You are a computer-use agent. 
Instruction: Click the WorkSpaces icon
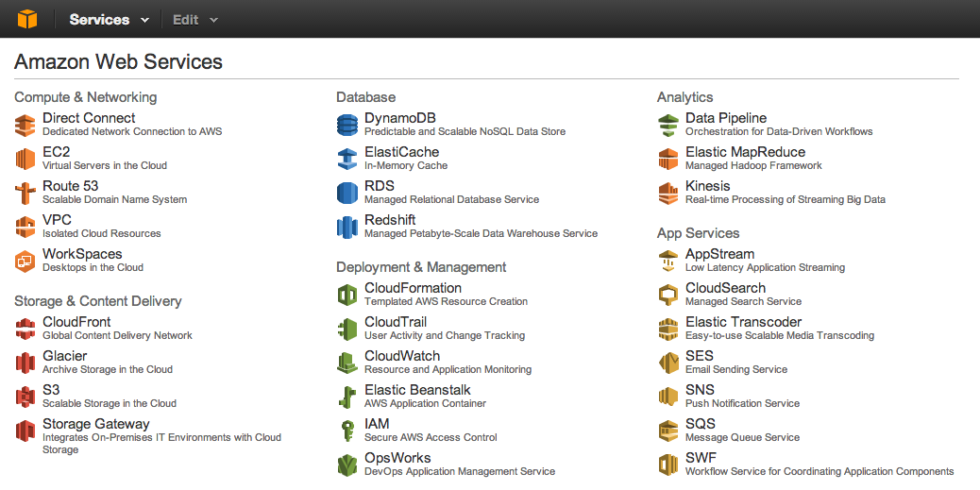pyautogui.click(x=25, y=261)
